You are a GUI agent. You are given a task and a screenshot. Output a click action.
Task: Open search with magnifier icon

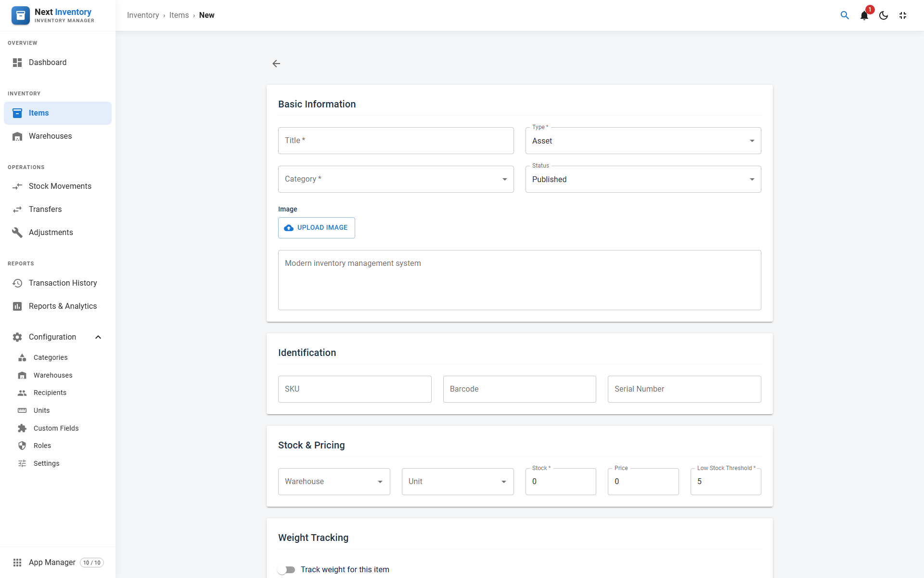[x=845, y=15]
